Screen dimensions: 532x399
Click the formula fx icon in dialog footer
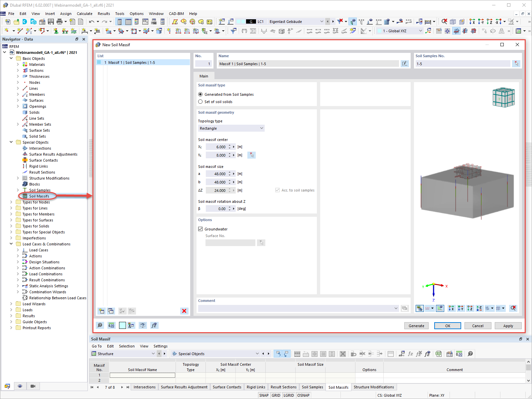154,325
